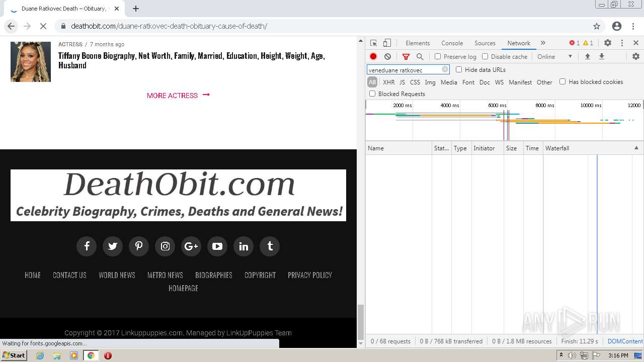Open a new browser tab
The image size is (644, 362).
(x=136, y=9)
